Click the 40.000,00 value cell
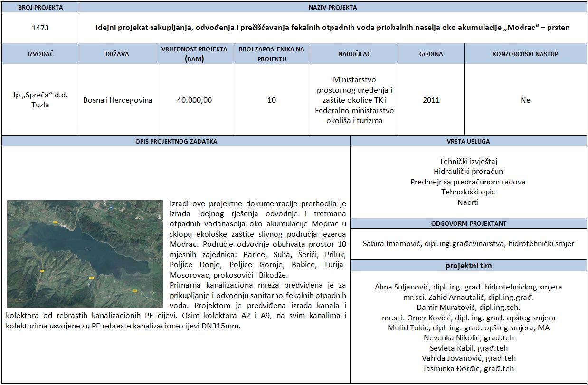The width and height of the screenshot is (588, 385). 194,100
